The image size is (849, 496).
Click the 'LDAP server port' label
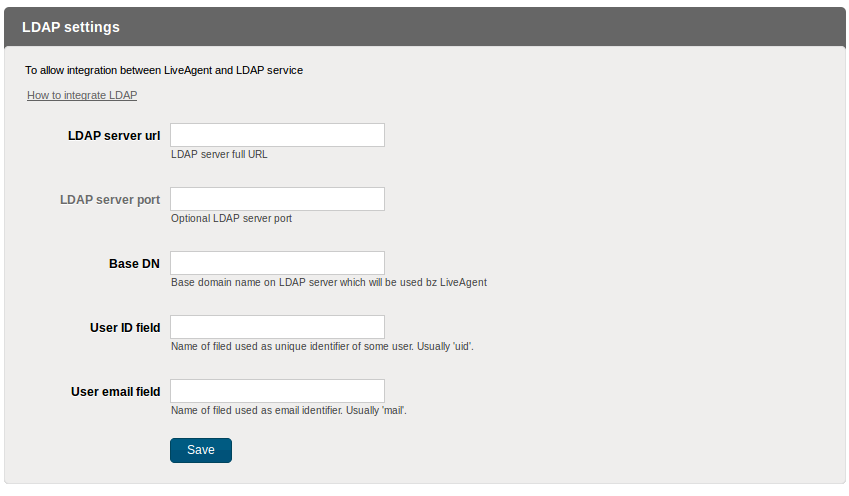point(110,200)
